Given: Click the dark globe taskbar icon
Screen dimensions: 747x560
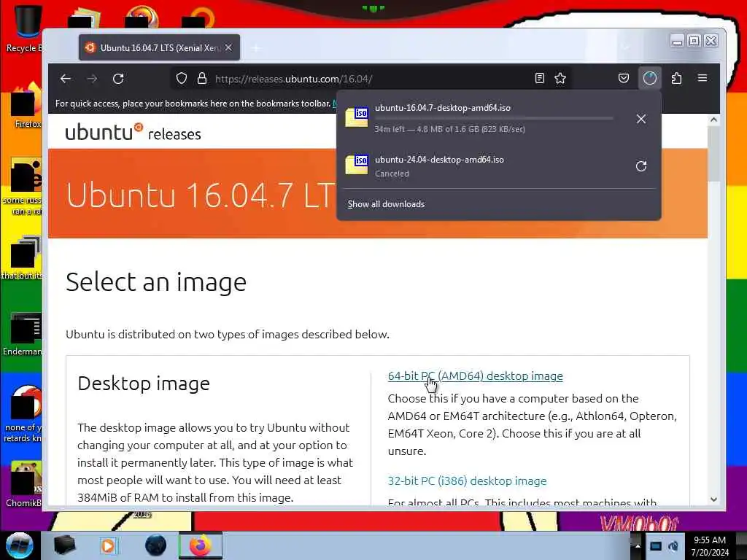Looking at the screenshot, I should pos(156,545).
